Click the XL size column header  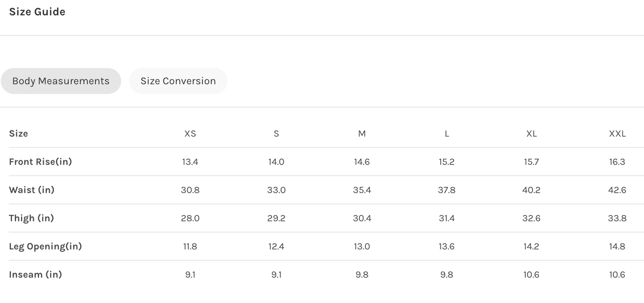coord(531,133)
